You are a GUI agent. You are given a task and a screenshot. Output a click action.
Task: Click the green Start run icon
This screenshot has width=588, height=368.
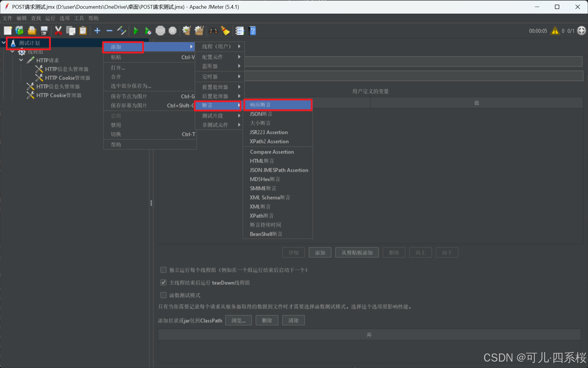pyautogui.click(x=136, y=31)
